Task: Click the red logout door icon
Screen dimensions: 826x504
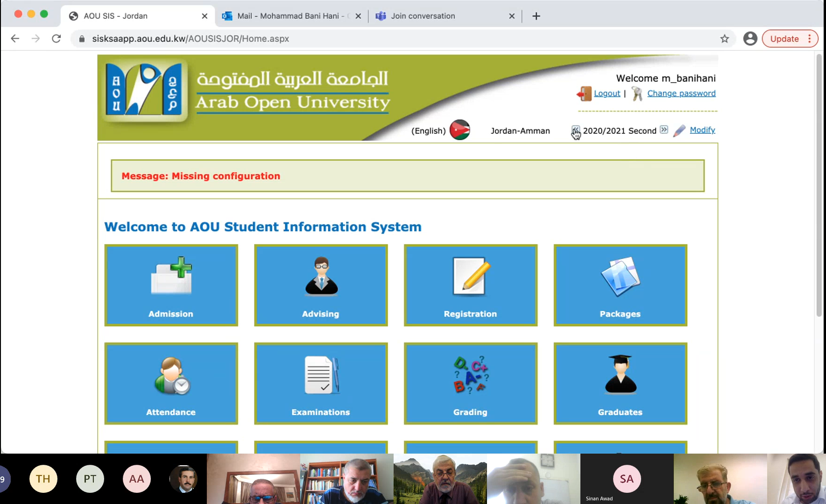Action: (584, 93)
